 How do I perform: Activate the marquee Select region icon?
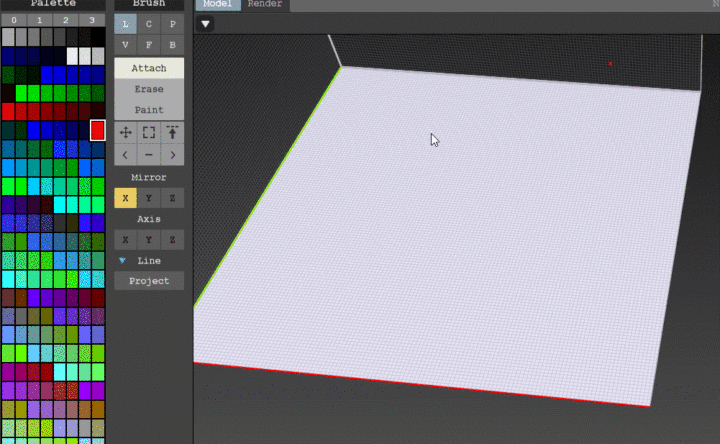pyautogui.click(x=149, y=133)
